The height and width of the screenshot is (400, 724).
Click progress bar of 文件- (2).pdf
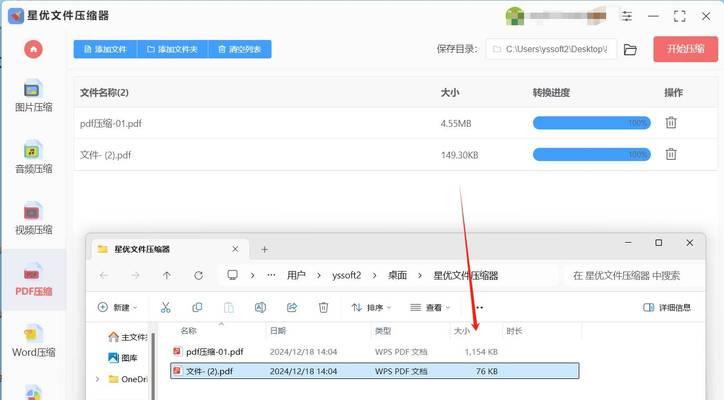click(591, 154)
